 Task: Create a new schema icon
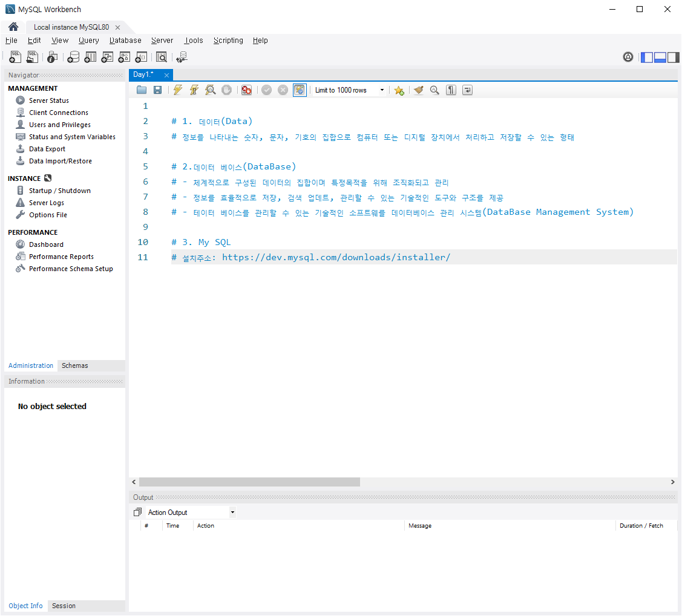[x=73, y=57]
